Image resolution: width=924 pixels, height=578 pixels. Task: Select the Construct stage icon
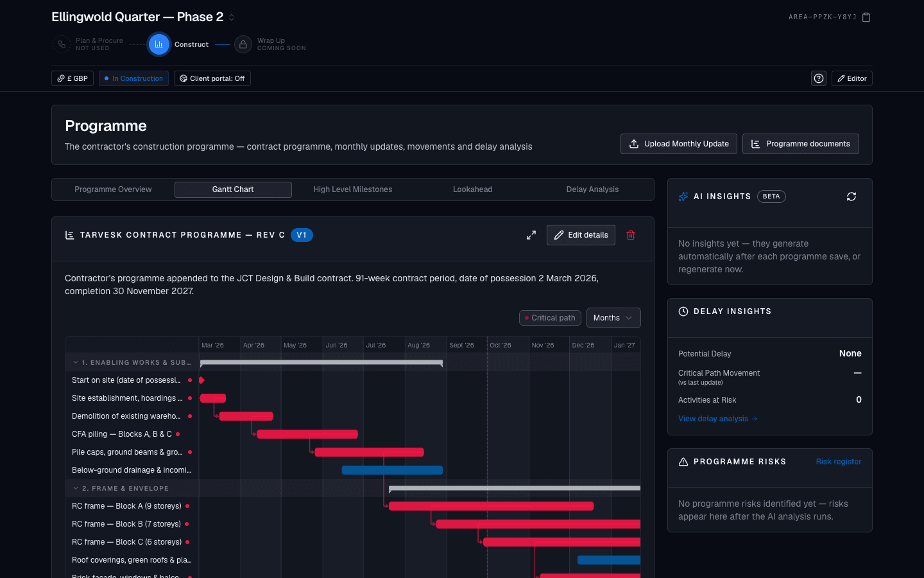pyautogui.click(x=158, y=44)
